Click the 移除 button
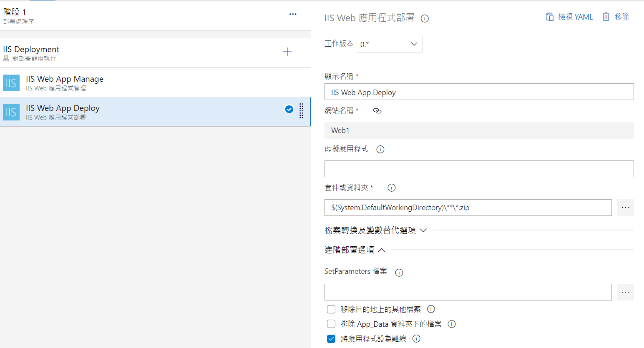 point(616,17)
